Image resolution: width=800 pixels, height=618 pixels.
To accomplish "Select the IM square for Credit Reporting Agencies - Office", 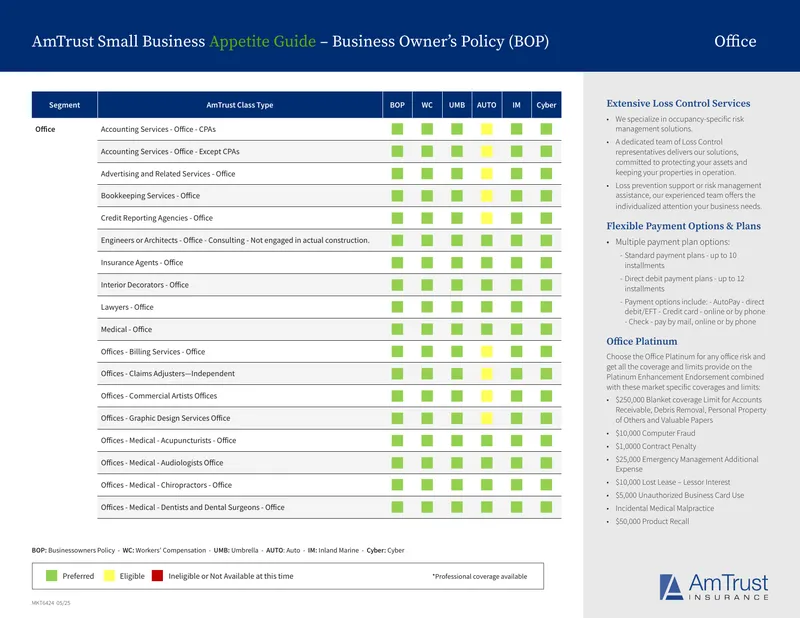I will tap(516, 218).
